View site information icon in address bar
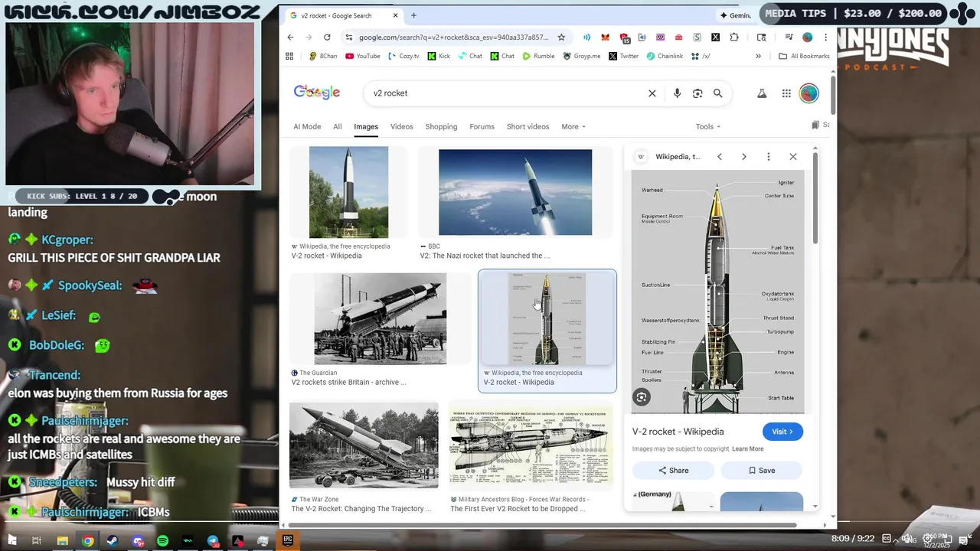This screenshot has width=980, height=551. click(x=349, y=37)
